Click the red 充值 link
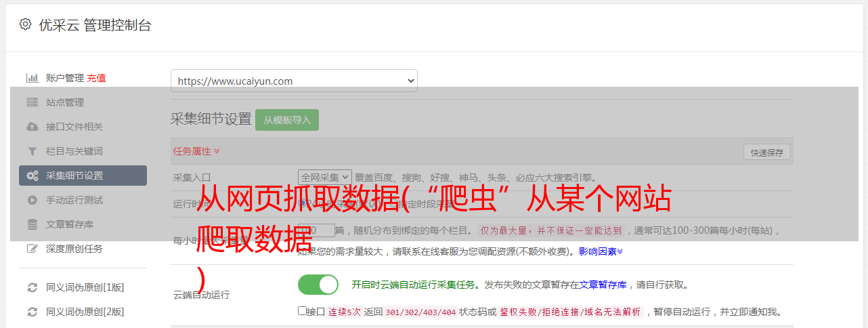Image resolution: width=868 pixels, height=328 pixels. pos(96,78)
